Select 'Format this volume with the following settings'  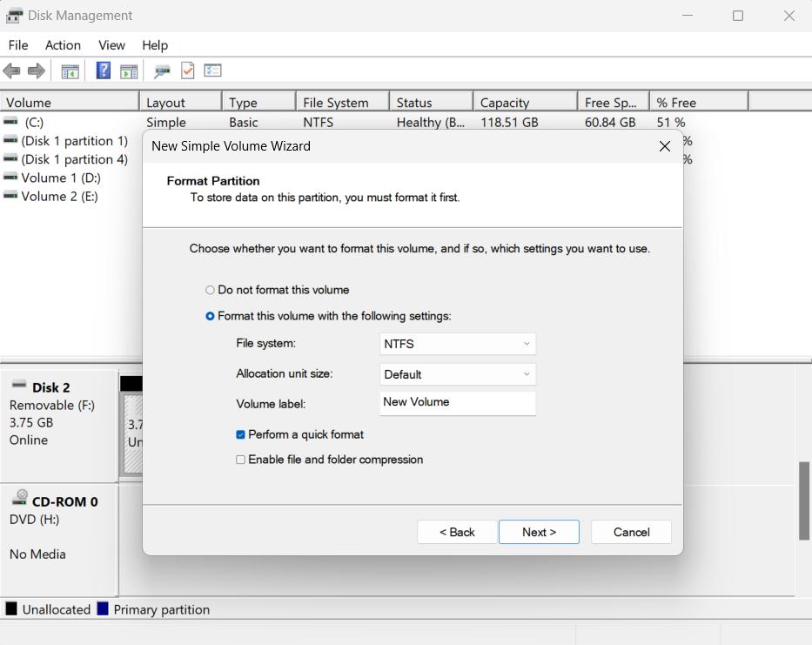(x=210, y=316)
